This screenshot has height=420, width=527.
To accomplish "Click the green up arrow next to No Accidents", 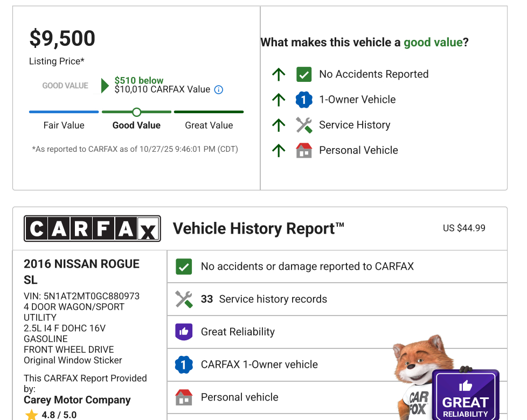I will [279, 74].
